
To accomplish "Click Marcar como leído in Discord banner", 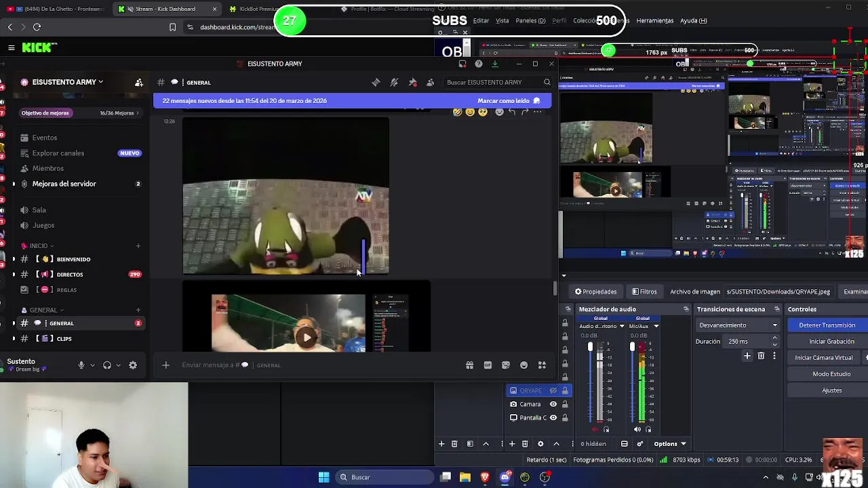I will point(509,100).
